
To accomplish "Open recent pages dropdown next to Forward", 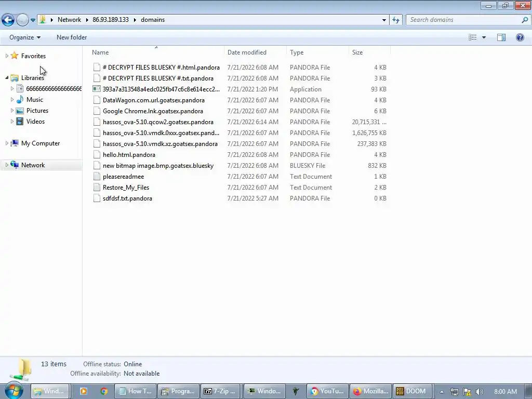I will tap(33, 20).
